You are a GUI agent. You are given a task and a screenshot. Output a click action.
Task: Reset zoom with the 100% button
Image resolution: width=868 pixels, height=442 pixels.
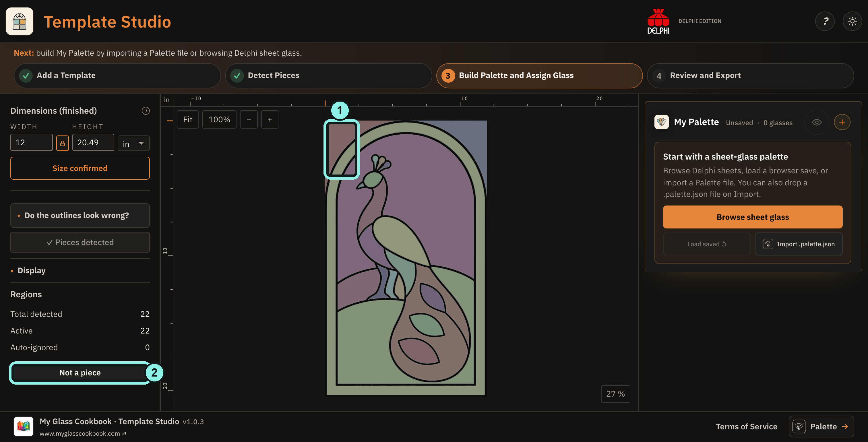point(219,120)
